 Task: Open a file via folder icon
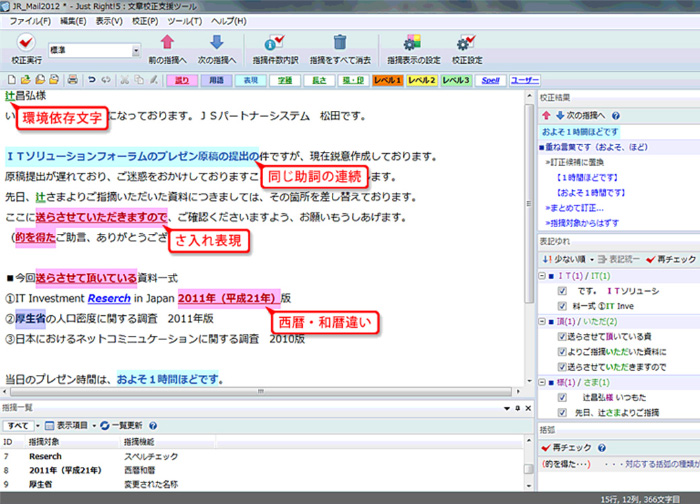point(25,80)
